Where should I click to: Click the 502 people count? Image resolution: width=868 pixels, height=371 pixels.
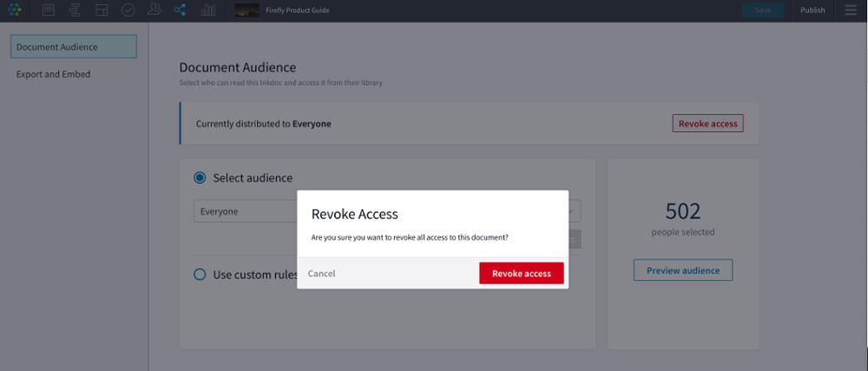[683, 211]
